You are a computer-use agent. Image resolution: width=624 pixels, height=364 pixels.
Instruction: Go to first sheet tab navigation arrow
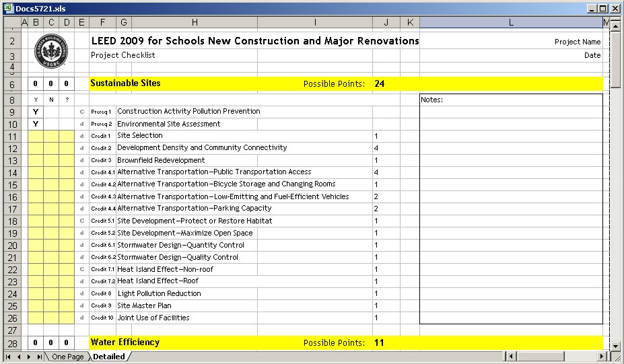click(x=8, y=357)
